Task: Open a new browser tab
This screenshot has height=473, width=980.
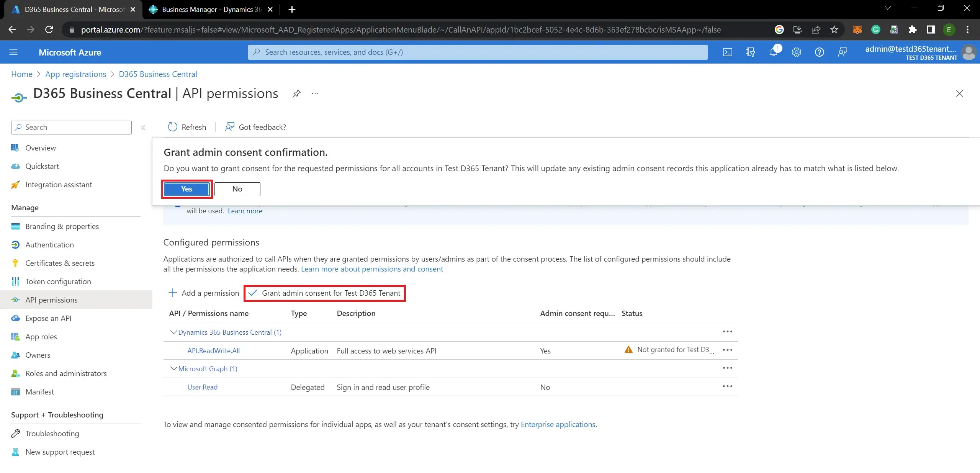Action: (292, 9)
